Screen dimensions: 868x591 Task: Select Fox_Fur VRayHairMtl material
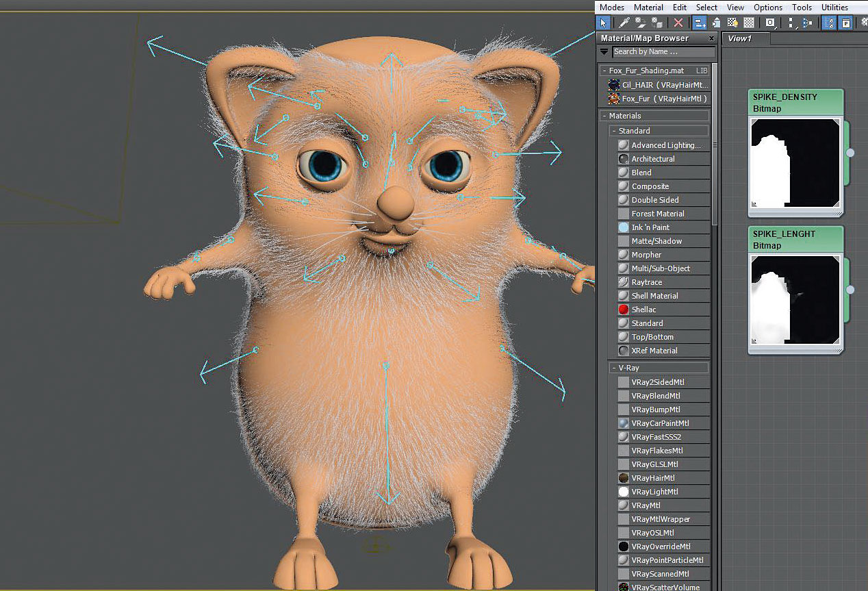click(x=658, y=99)
